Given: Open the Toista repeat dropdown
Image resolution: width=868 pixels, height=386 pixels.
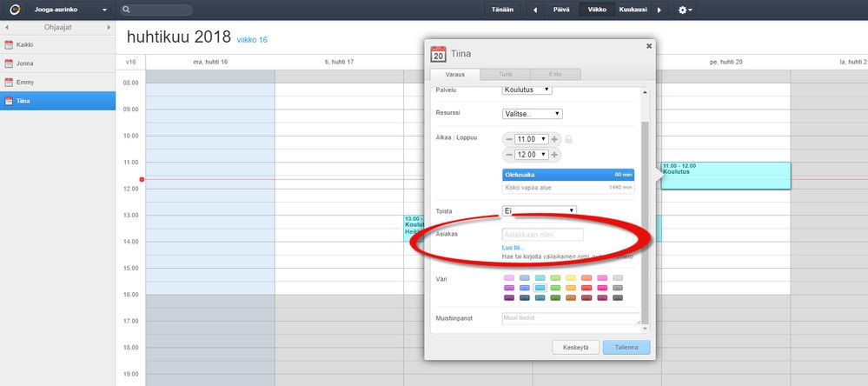Looking at the screenshot, I should pyautogui.click(x=540, y=210).
